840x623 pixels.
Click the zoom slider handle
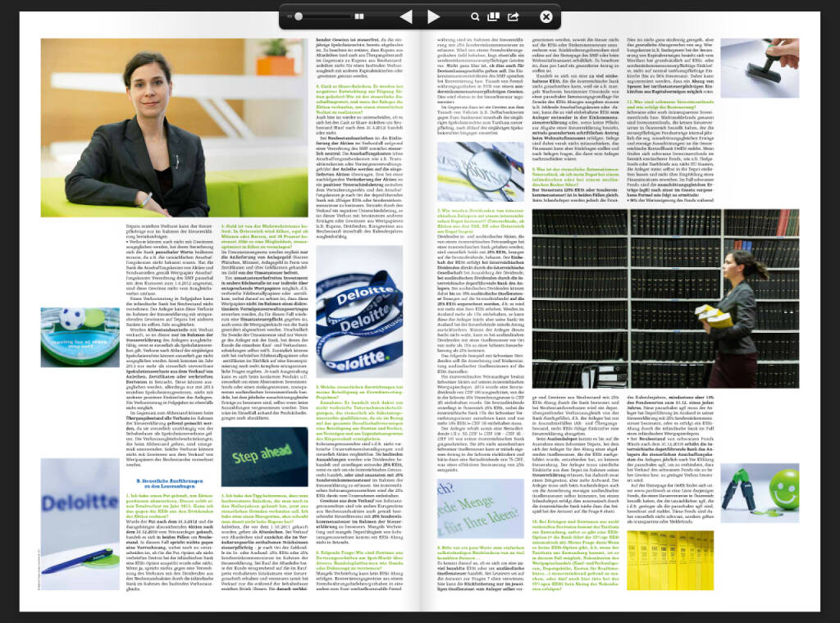[299, 16]
